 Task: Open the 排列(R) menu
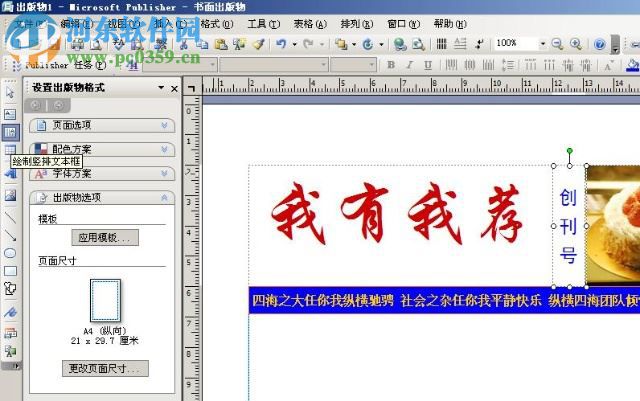tap(357, 24)
